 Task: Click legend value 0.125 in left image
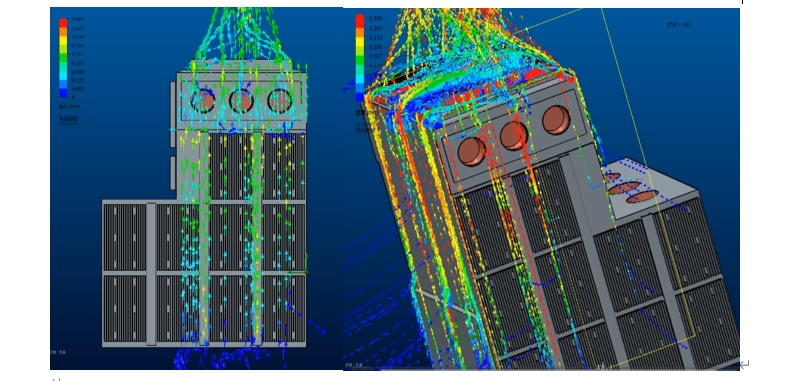pos(78,81)
